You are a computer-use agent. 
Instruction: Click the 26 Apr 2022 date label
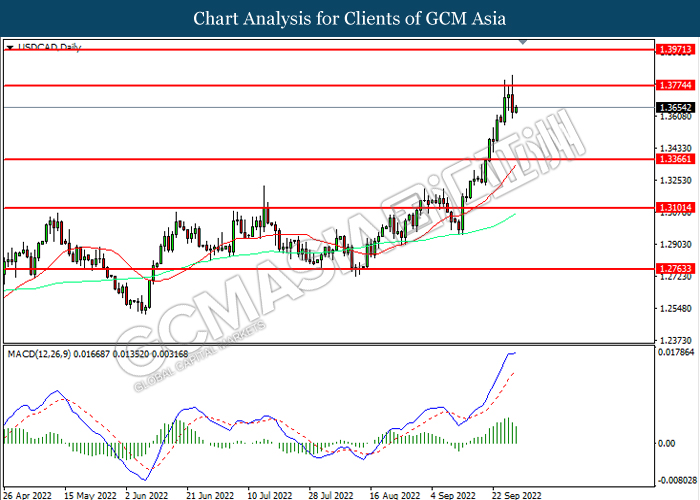(x=27, y=495)
